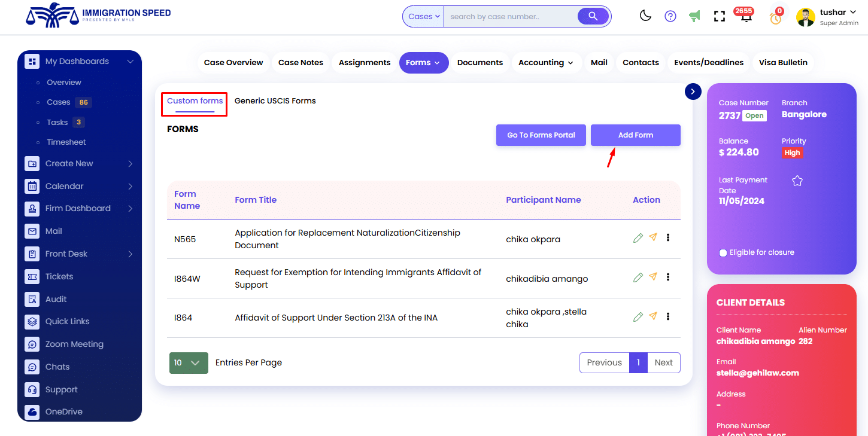Enter fullscreen mode icon
Image resolution: width=868 pixels, height=436 pixels.
tap(720, 17)
